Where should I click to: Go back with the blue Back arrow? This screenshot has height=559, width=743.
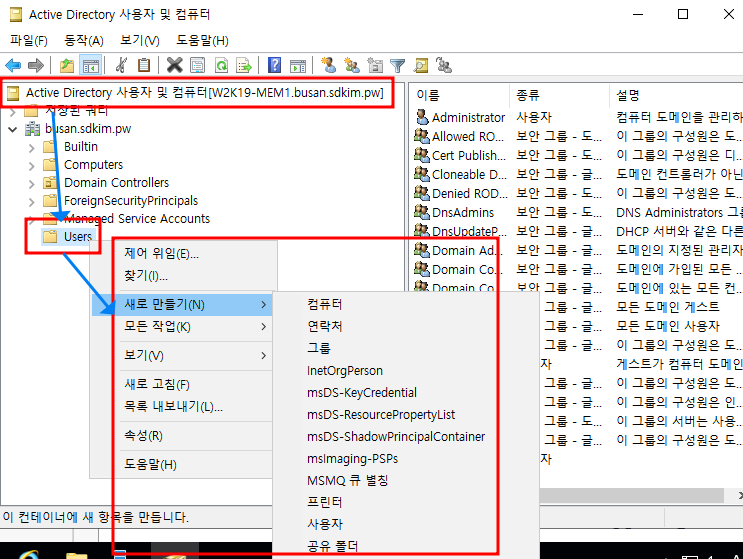[x=13, y=65]
